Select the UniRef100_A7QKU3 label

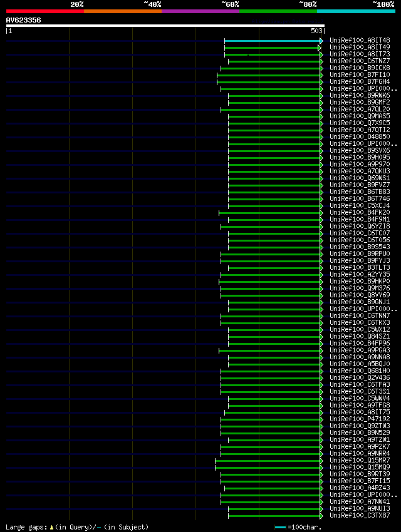coord(360,171)
